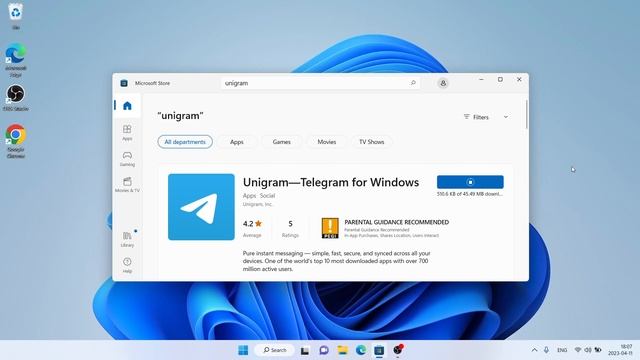Minimize the Microsoft Store window

(x=481, y=80)
